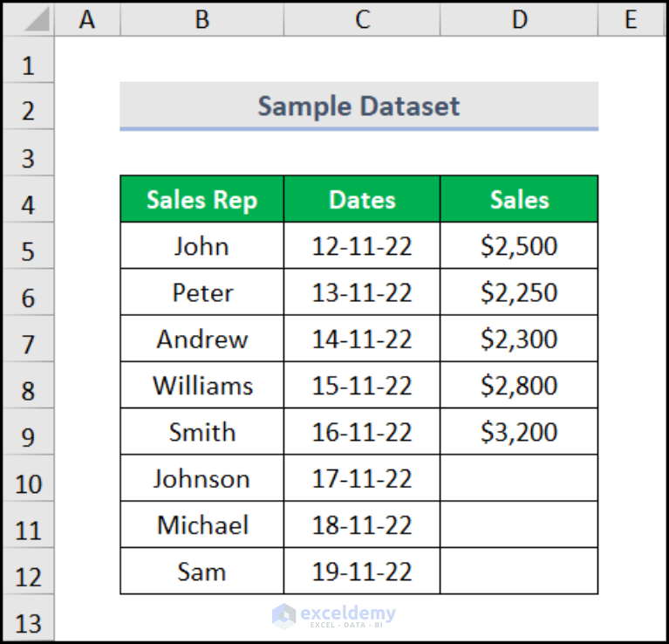Select column C header
The image size is (669, 644).
[x=362, y=19]
